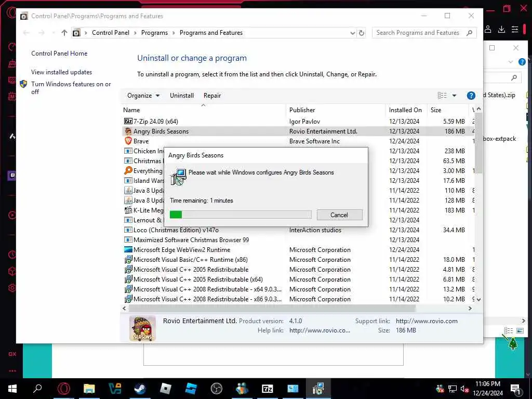Screen dimensions: 532x399
Task: Expand the chevron after Control Panel breadcrumb
Action: pos(135,33)
